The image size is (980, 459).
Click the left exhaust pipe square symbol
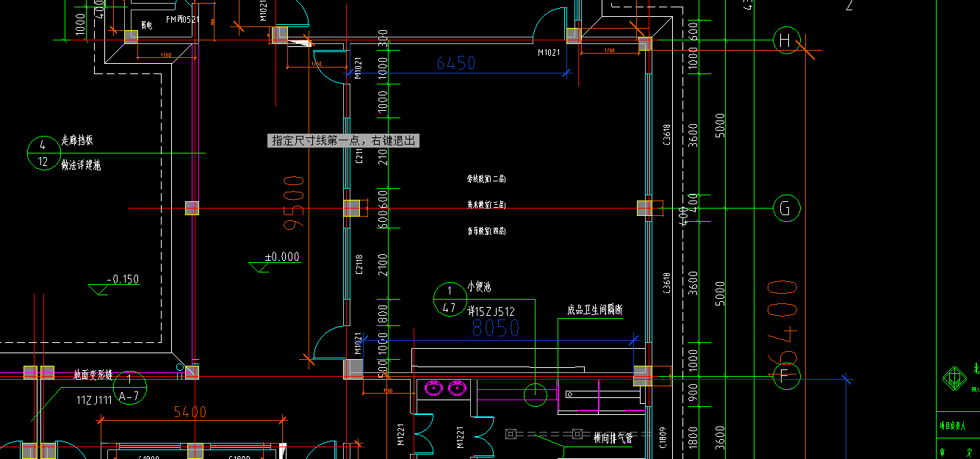(511, 433)
